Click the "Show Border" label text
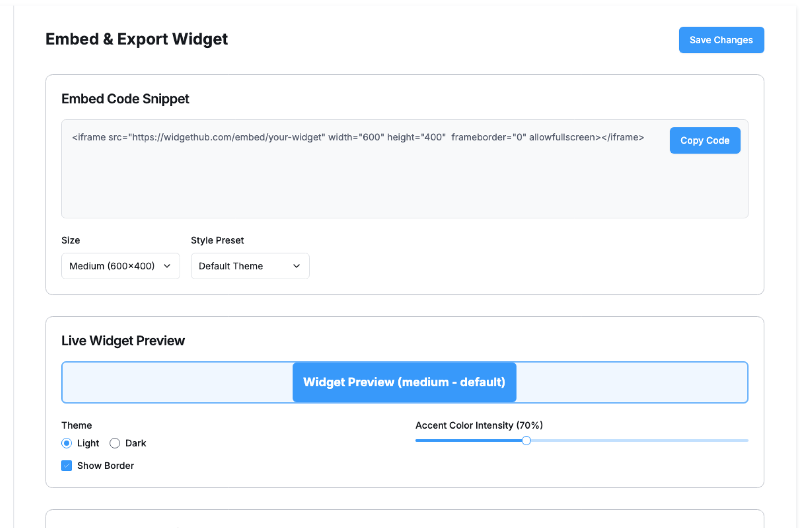The width and height of the screenshot is (812, 528). (105, 465)
